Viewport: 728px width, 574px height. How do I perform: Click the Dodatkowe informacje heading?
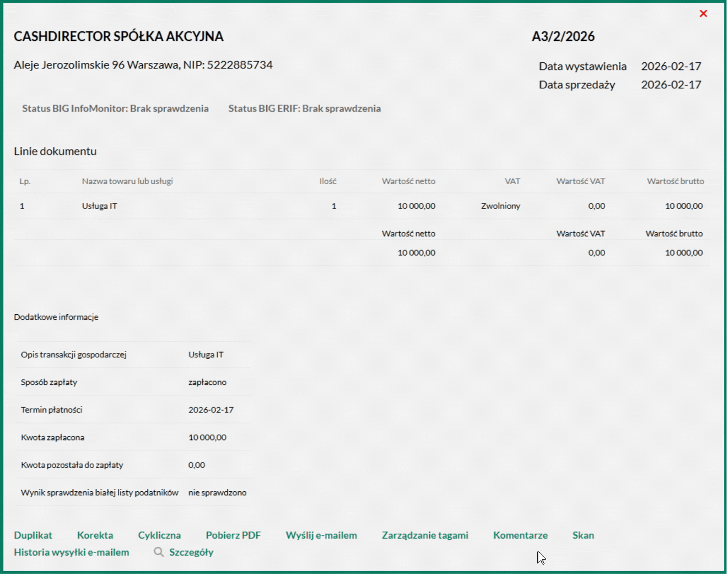[56, 317]
